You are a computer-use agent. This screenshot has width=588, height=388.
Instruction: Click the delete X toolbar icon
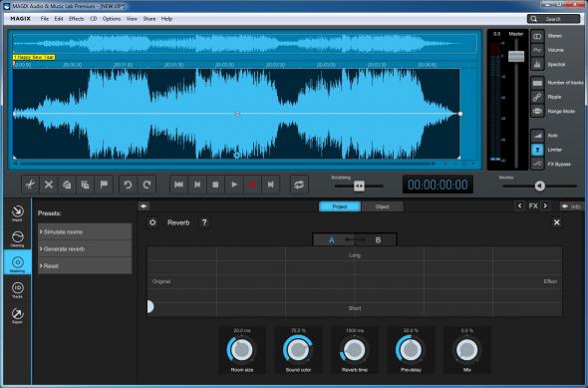pos(49,185)
